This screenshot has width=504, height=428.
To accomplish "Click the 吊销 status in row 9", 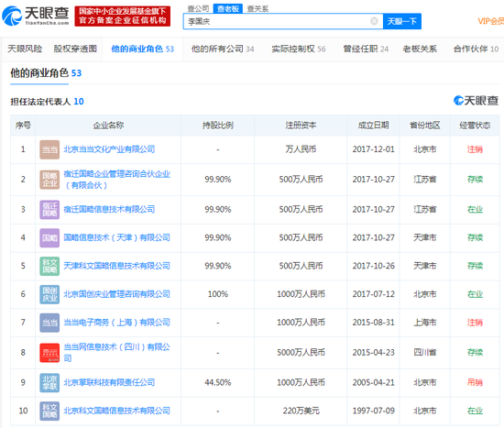I will click(475, 383).
